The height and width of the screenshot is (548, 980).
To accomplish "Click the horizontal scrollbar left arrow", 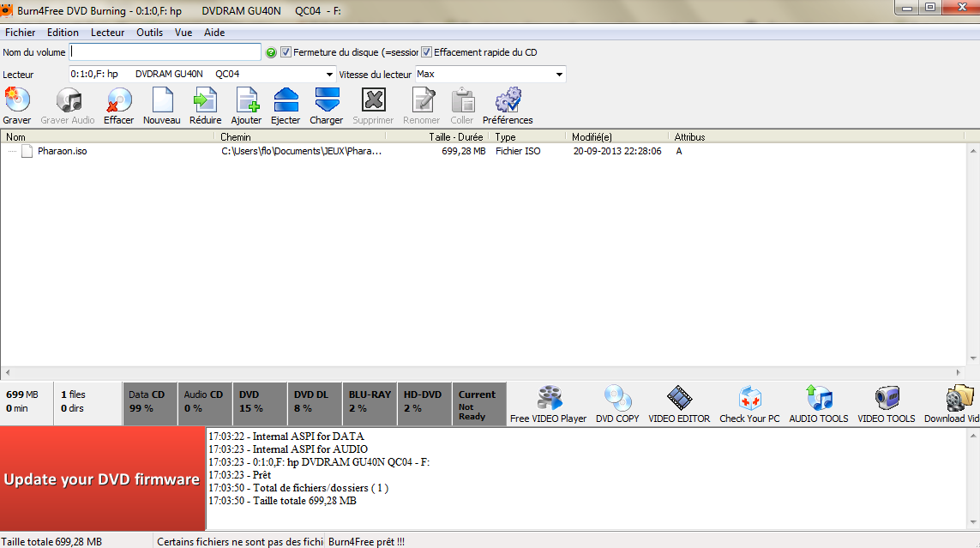I will point(8,372).
